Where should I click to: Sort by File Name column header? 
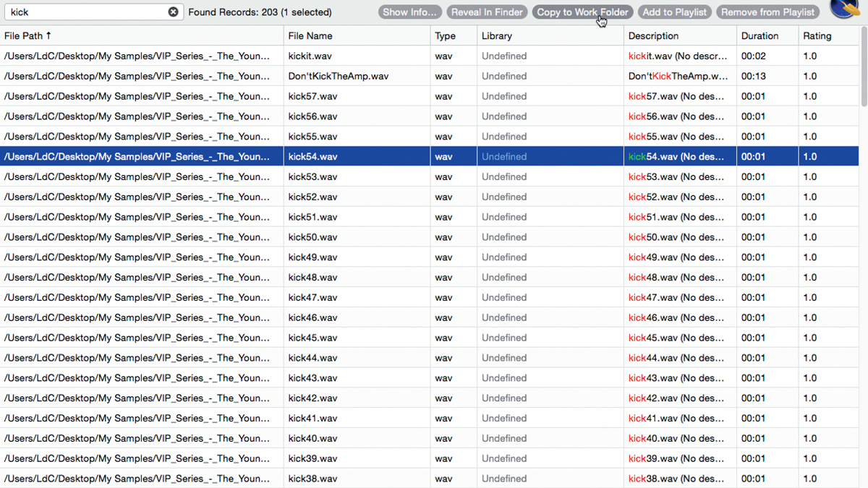tap(357, 35)
